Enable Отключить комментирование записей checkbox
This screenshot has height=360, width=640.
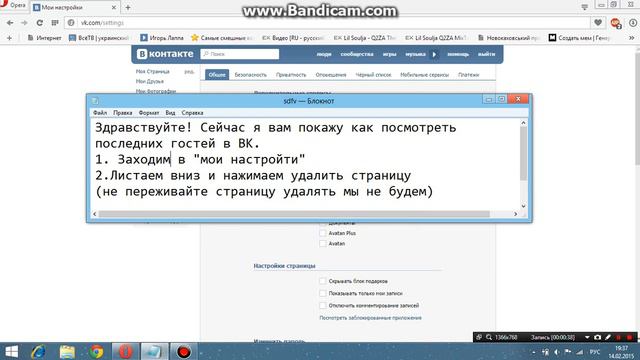[323, 305]
